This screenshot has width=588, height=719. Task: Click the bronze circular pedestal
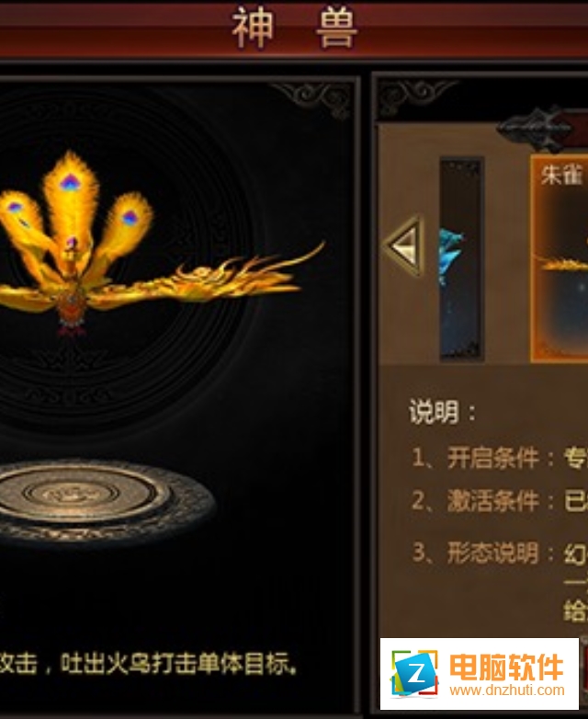pos(103,500)
